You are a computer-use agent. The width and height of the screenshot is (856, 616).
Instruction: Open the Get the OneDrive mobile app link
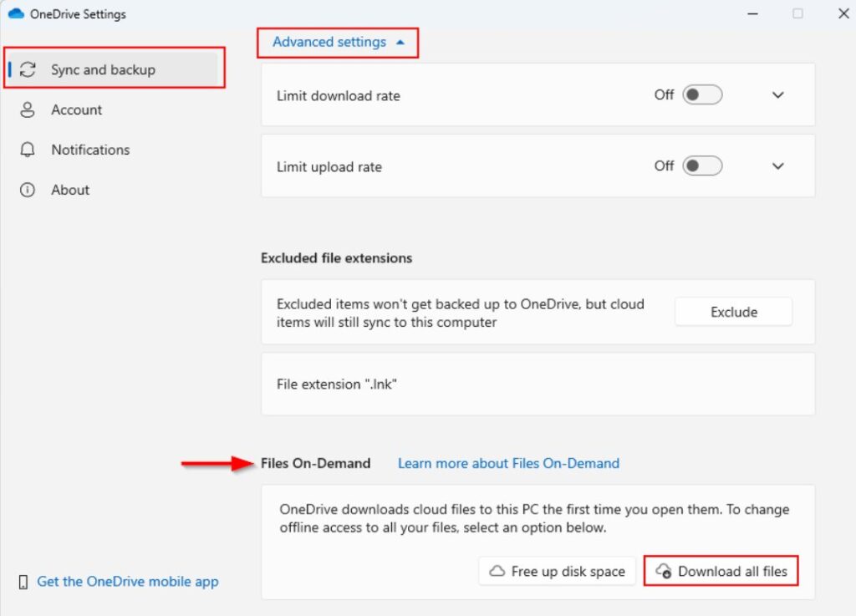pyautogui.click(x=127, y=581)
